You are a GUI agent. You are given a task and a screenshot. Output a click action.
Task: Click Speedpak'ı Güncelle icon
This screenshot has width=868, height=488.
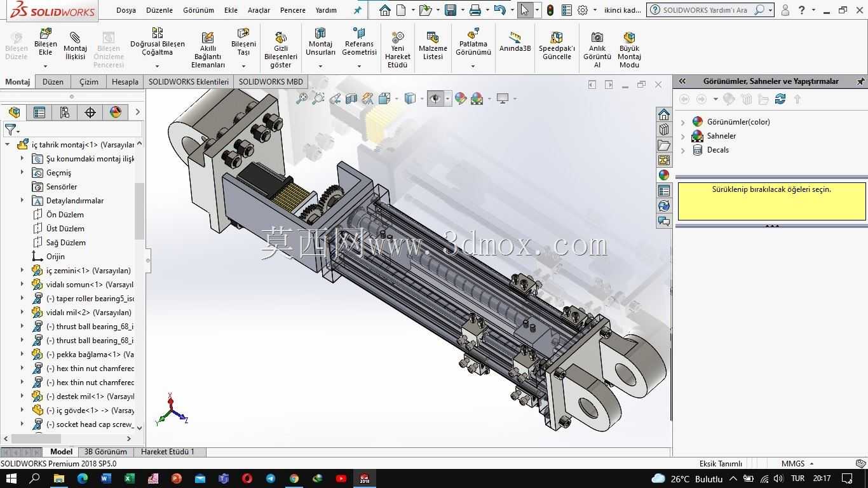pyautogui.click(x=557, y=46)
